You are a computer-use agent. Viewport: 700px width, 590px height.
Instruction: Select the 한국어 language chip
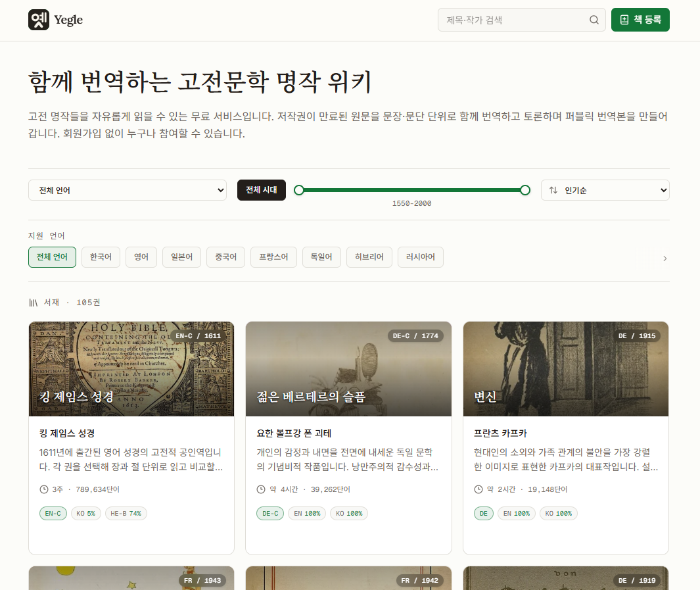point(101,257)
